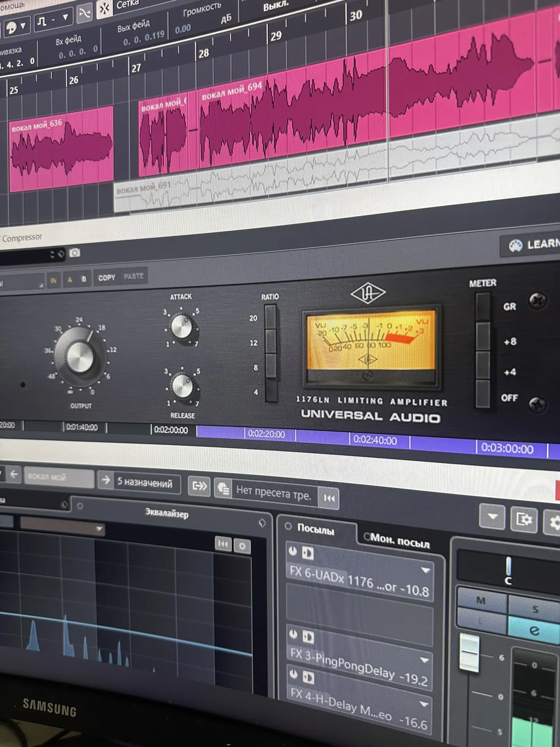Screen dimensions: 560x747
Task: Click the OUTPUT knob on the 1176
Action: click(x=80, y=356)
